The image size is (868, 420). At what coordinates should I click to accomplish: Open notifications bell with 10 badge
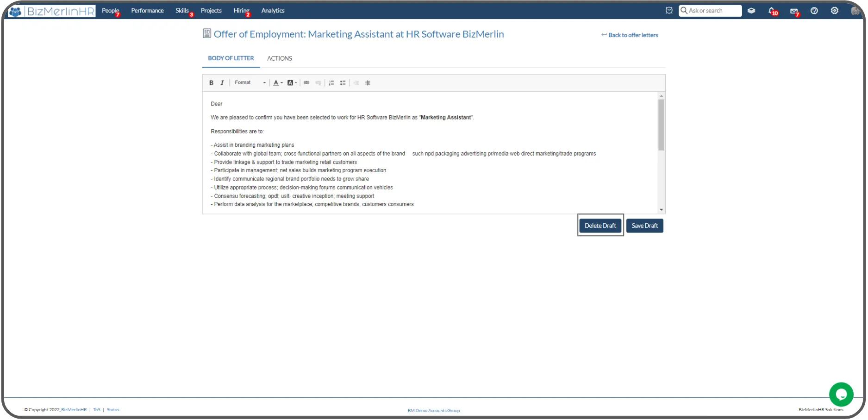point(773,11)
